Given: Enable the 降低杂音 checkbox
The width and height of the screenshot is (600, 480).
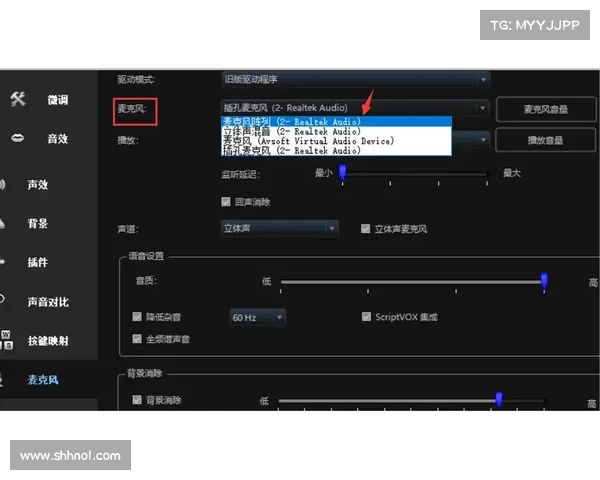Looking at the screenshot, I should (137, 317).
